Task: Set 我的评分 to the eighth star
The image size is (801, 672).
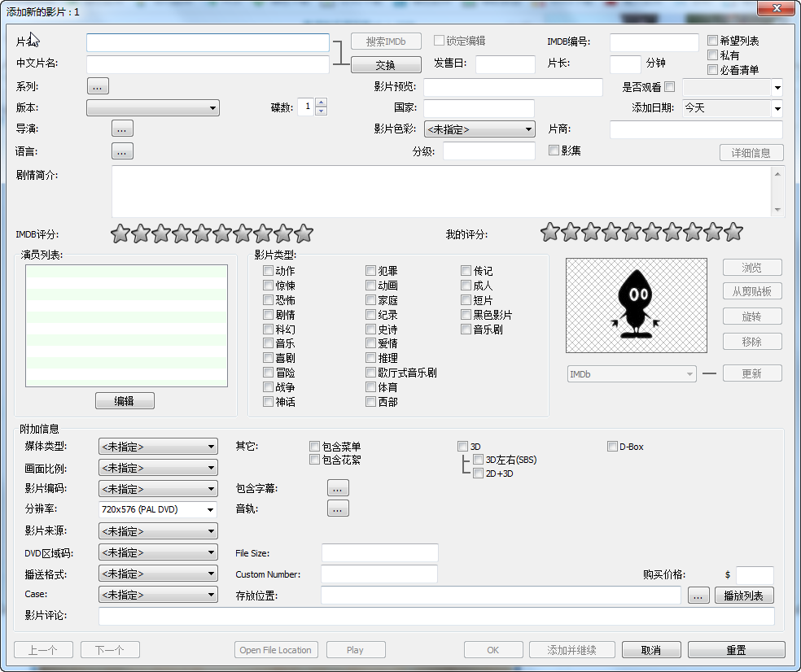Action: pyautogui.click(x=693, y=232)
